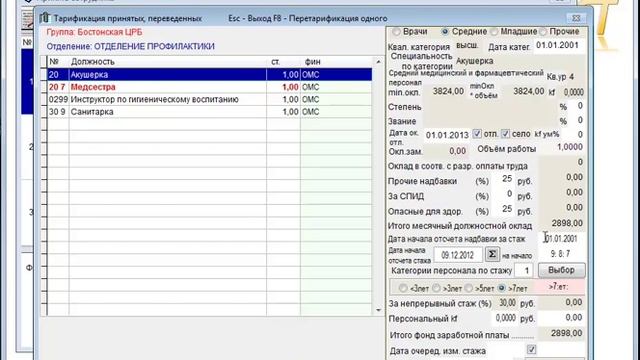Select the Инструктор по гигиеническому воспитанию row
The image size is (640, 360).
[209, 99]
